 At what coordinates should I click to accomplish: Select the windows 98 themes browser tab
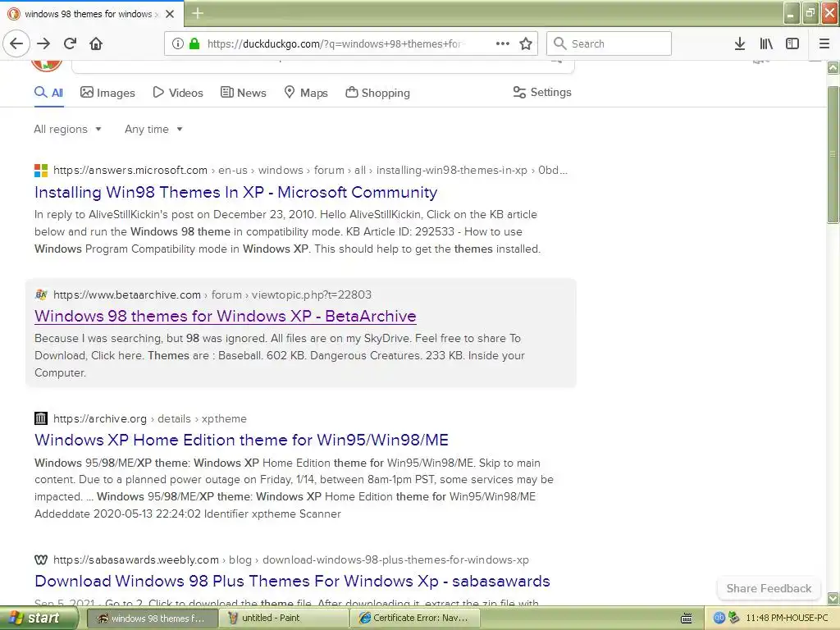click(92, 14)
